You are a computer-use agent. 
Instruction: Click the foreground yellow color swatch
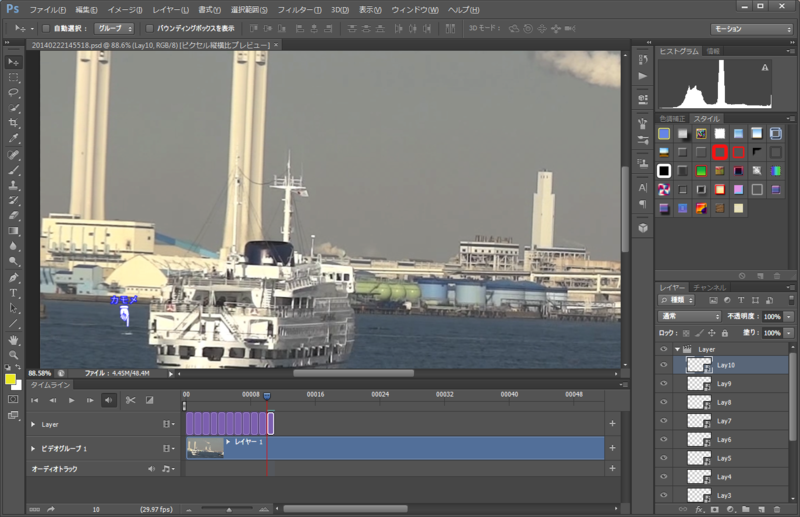[x=10, y=379]
